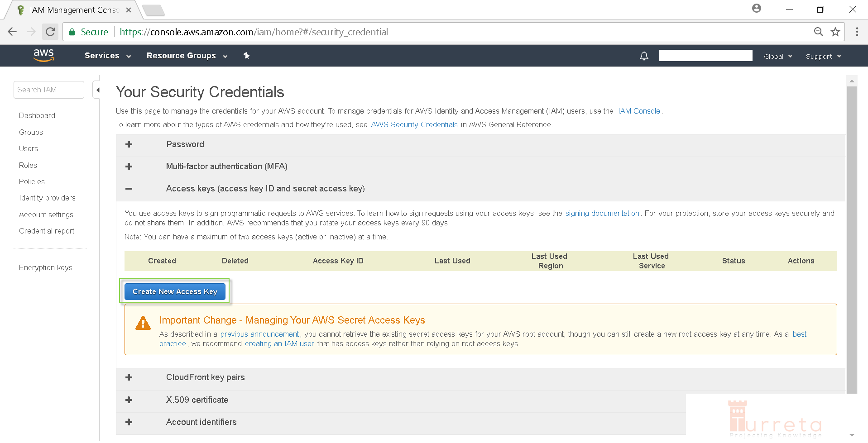The image size is (868, 443).
Task: Click the Access Key ID column header
Action: coord(338,261)
